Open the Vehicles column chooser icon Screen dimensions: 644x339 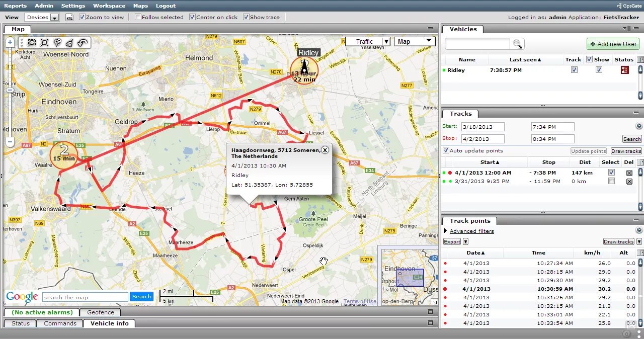tap(640, 59)
